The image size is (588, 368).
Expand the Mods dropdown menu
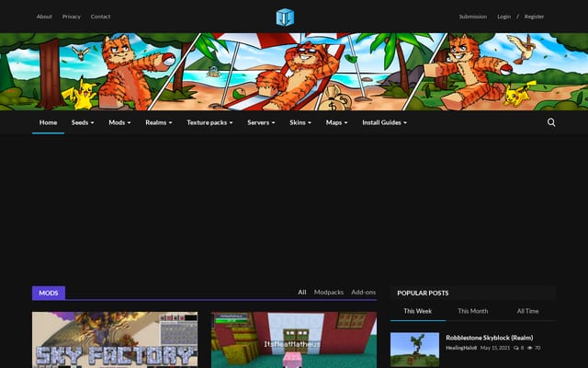[x=119, y=122]
